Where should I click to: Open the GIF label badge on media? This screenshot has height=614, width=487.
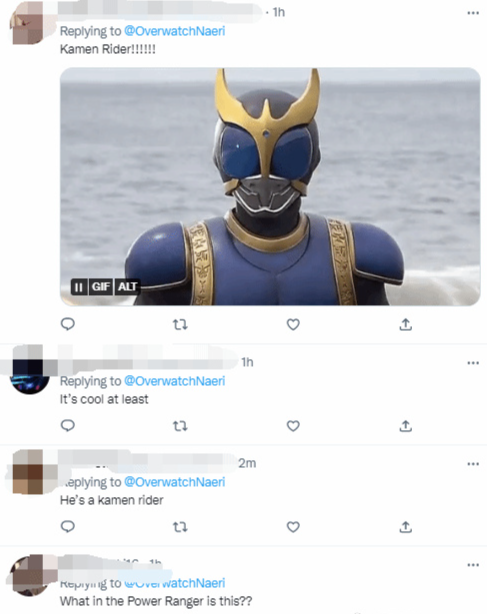(101, 287)
